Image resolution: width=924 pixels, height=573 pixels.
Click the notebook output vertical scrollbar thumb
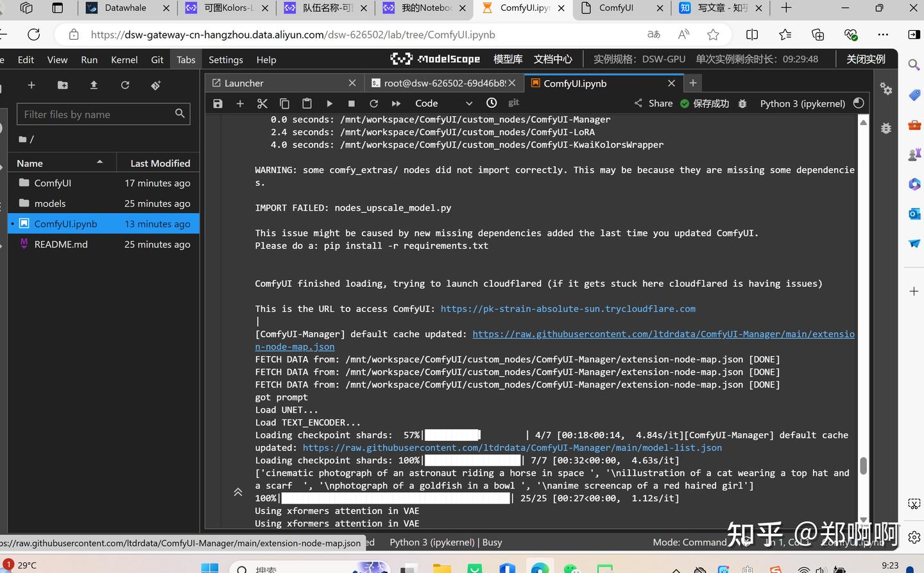tap(863, 466)
